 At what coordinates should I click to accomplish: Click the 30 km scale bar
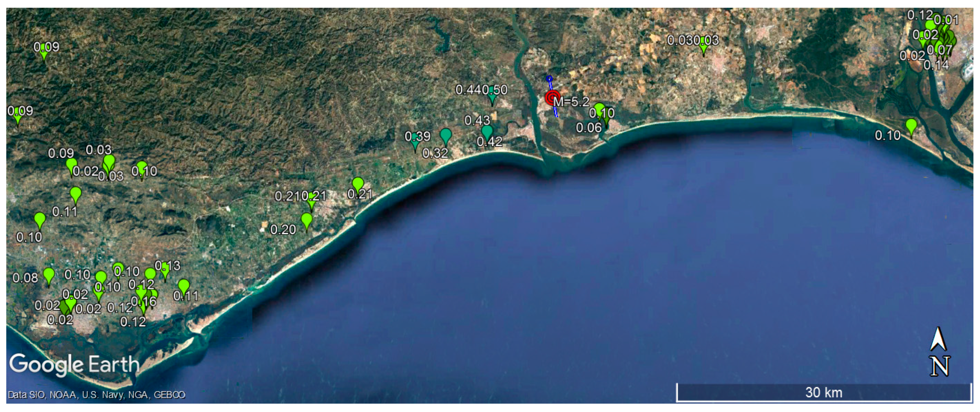click(x=823, y=393)
